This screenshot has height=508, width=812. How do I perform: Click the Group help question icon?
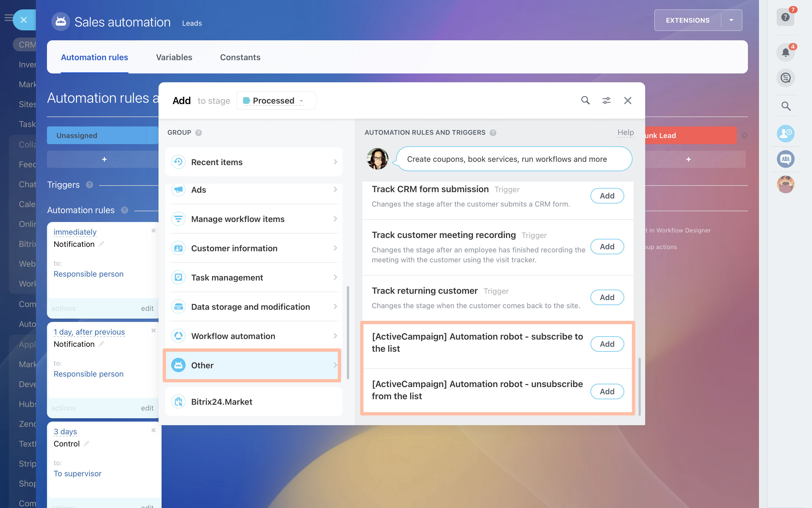[x=199, y=133]
